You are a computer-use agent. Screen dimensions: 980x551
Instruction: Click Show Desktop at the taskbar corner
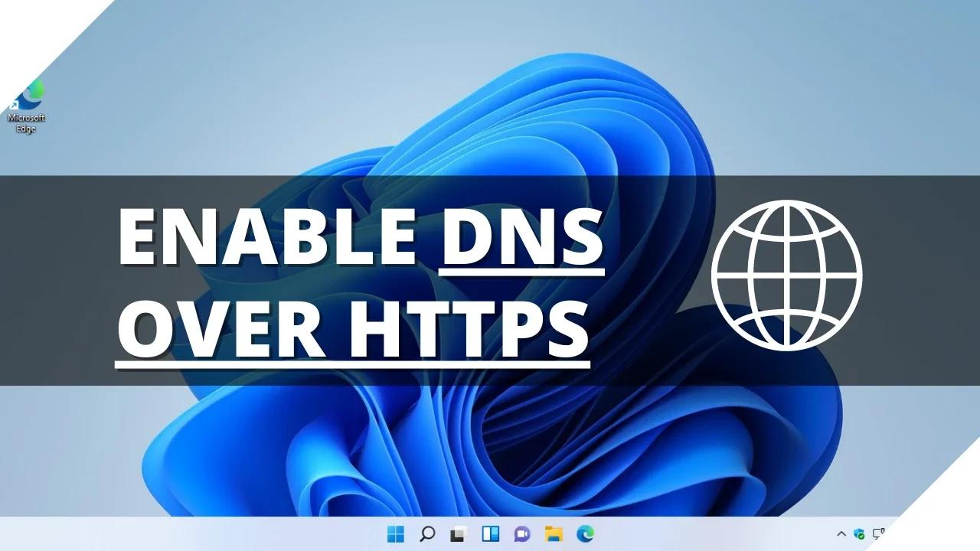[x=976, y=533]
